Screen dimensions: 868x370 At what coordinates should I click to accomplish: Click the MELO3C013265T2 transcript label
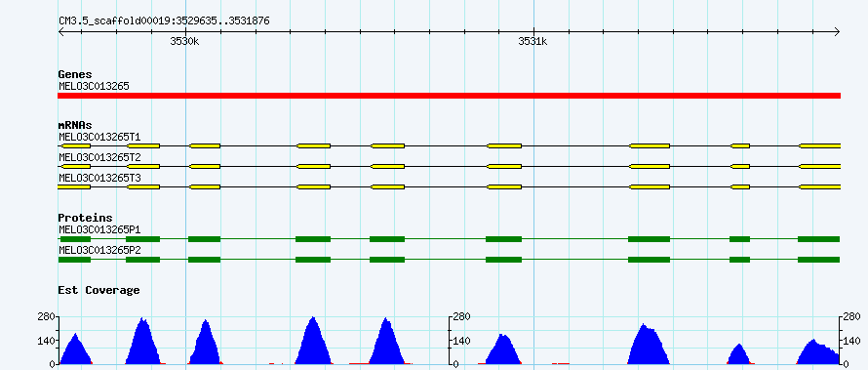99,157
